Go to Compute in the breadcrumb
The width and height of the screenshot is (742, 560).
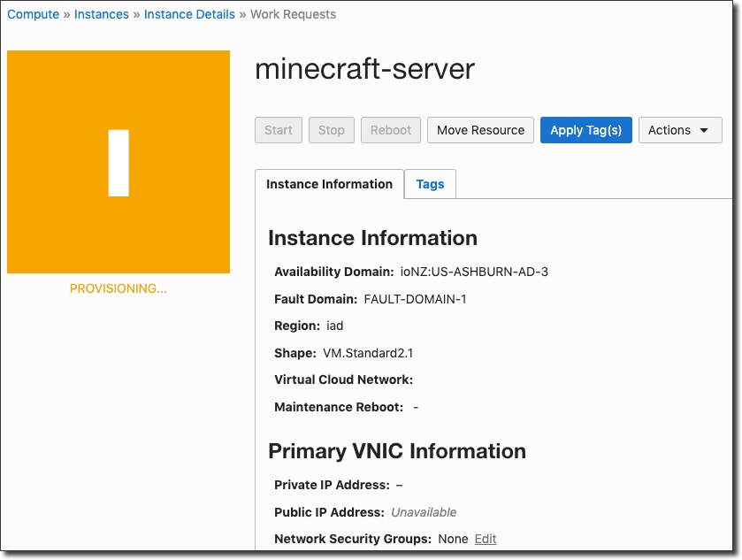coord(33,14)
